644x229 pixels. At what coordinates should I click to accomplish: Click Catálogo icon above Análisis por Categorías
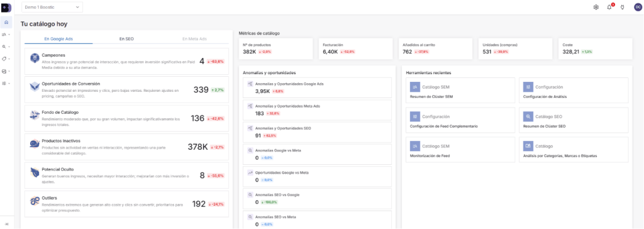[x=528, y=146]
